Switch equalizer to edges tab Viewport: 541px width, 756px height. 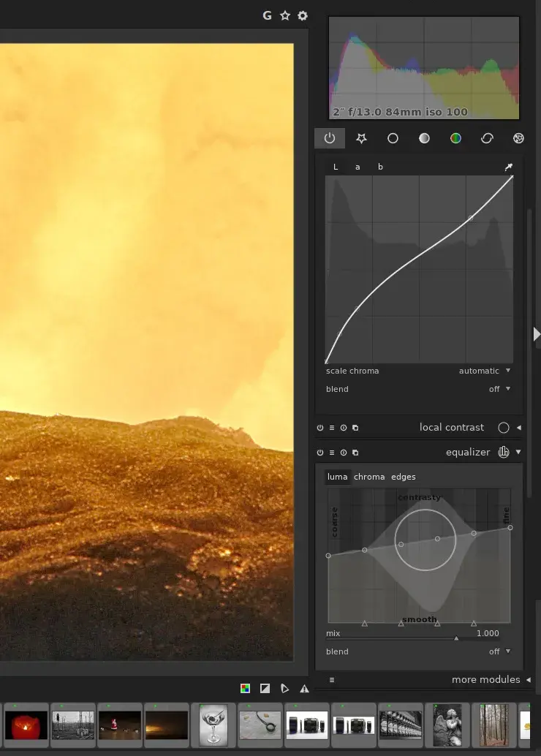click(x=403, y=477)
